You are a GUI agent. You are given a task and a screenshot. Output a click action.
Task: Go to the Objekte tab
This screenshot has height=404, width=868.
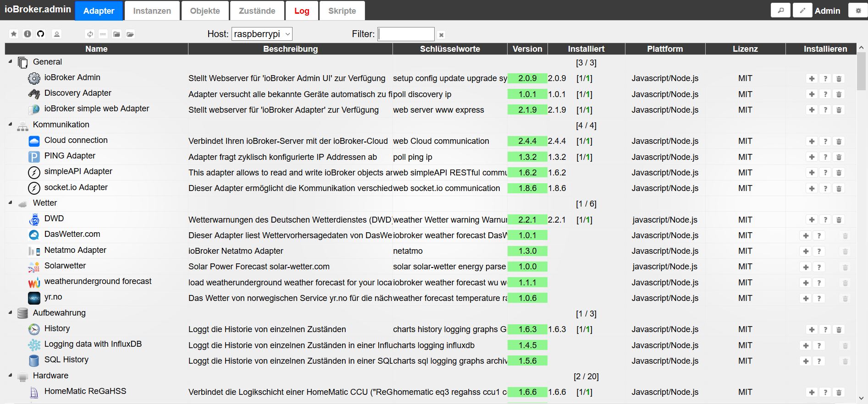pos(205,11)
